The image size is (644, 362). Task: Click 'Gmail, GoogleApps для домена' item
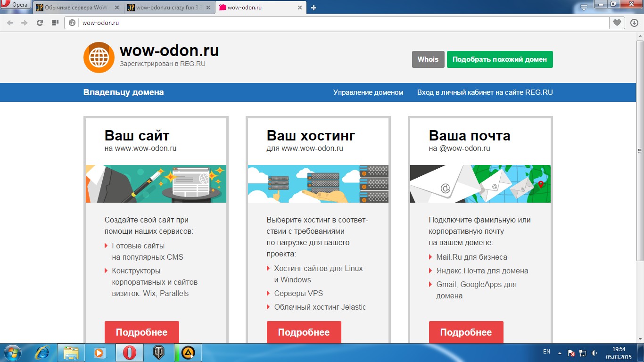[476, 290]
